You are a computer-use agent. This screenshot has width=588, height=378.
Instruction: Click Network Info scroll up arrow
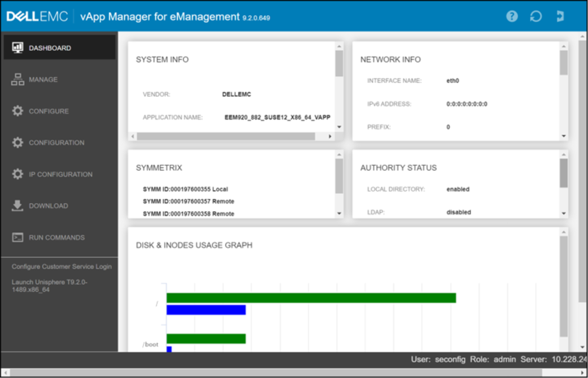point(563,46)
